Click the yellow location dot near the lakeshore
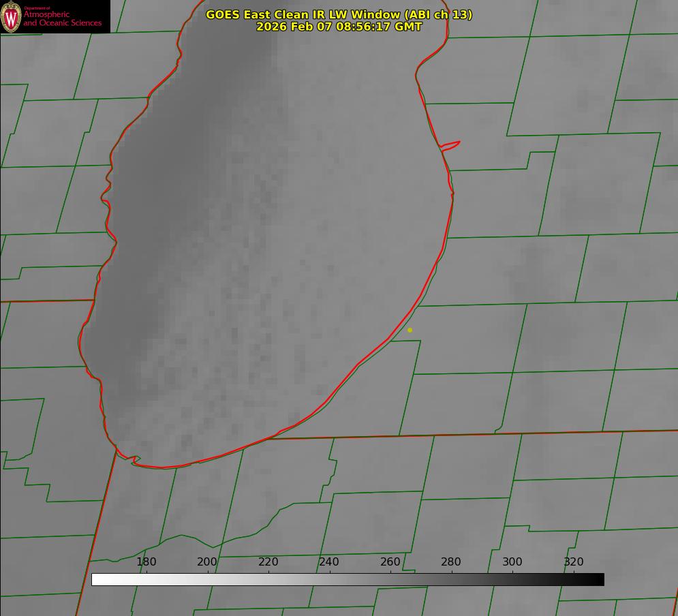Screen dimensions: 678x616 [410, 330]
